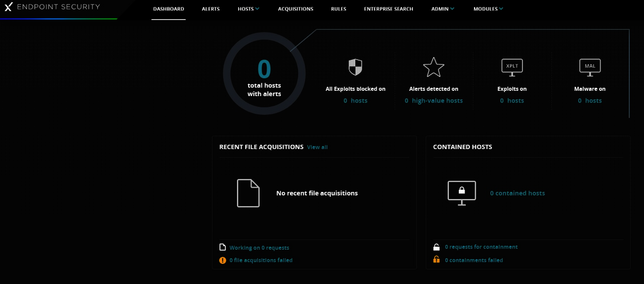Click 0 containments failed link
Image resolution: width=644 pixels, height=284 pixels.
coord(474,260)
